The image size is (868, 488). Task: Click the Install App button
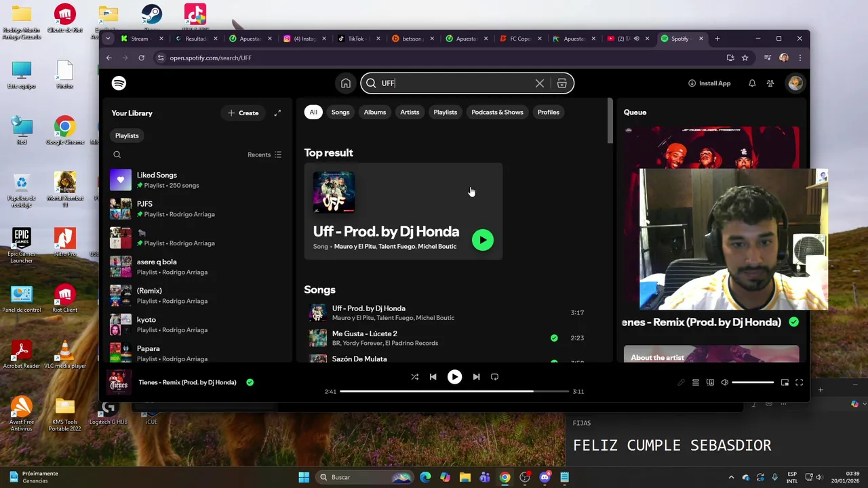coord(709,83)
